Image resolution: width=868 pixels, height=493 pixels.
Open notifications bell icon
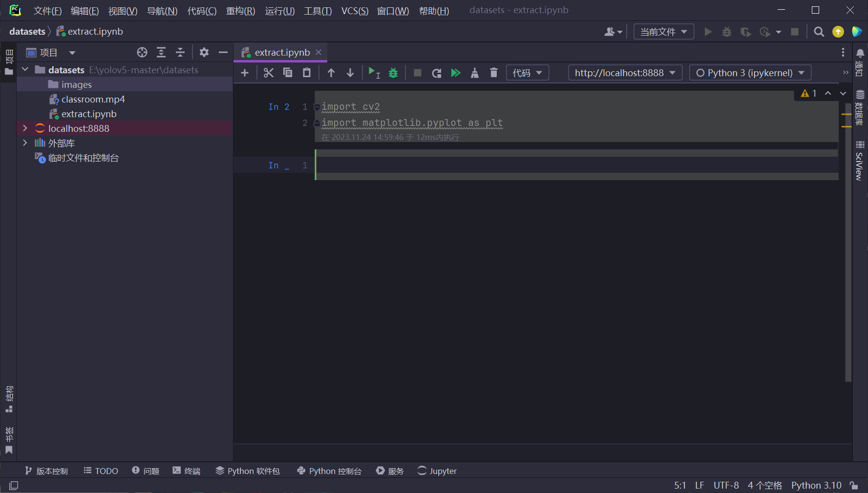[860, 53]
